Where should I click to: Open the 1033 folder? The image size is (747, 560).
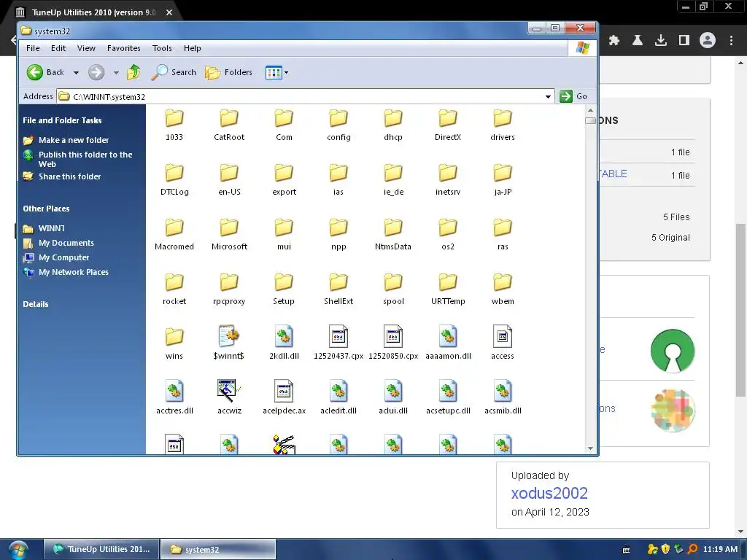174,125
